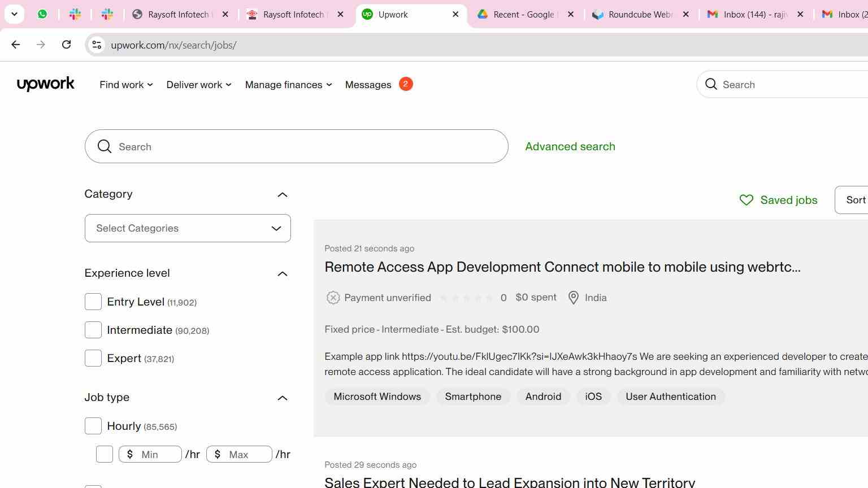Collapse the Experience level filter section

[283, 274]
